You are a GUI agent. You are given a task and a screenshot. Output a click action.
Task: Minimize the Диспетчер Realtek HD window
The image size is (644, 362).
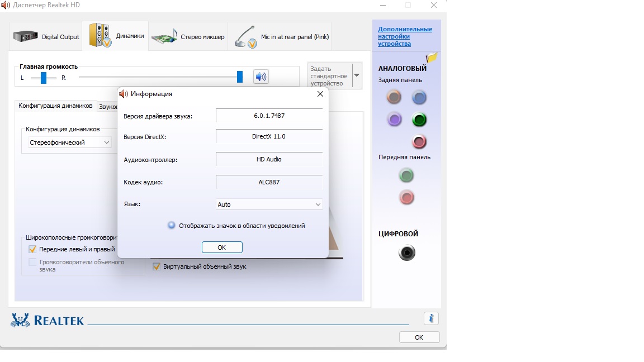383,6
